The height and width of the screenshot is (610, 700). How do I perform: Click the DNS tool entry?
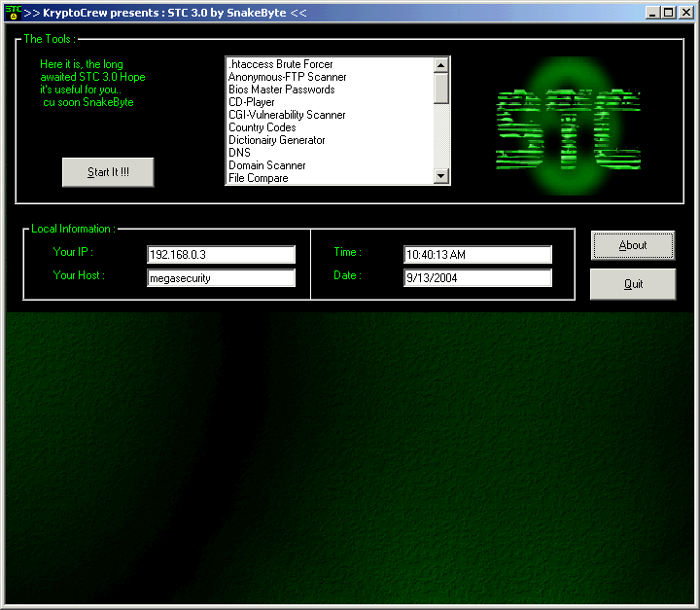tap(239, 153)
